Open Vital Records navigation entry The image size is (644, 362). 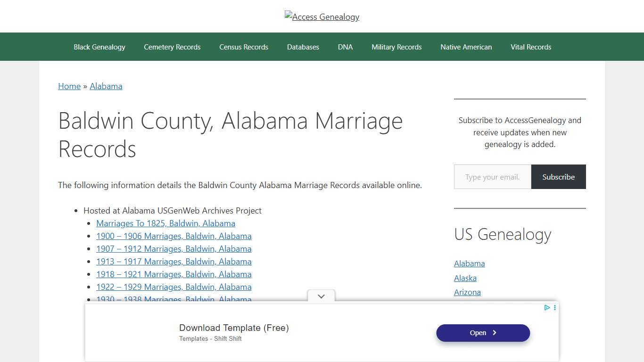coord(531,47)
